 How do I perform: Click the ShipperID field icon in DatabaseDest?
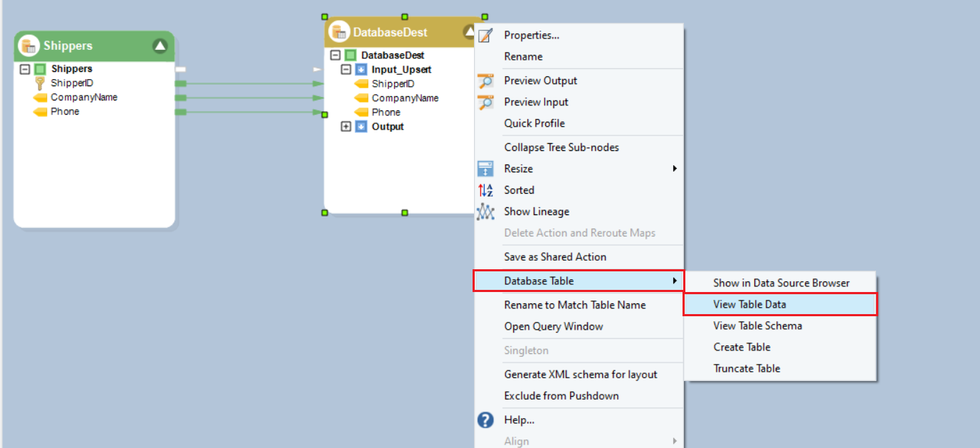click(x=361, y=83)
